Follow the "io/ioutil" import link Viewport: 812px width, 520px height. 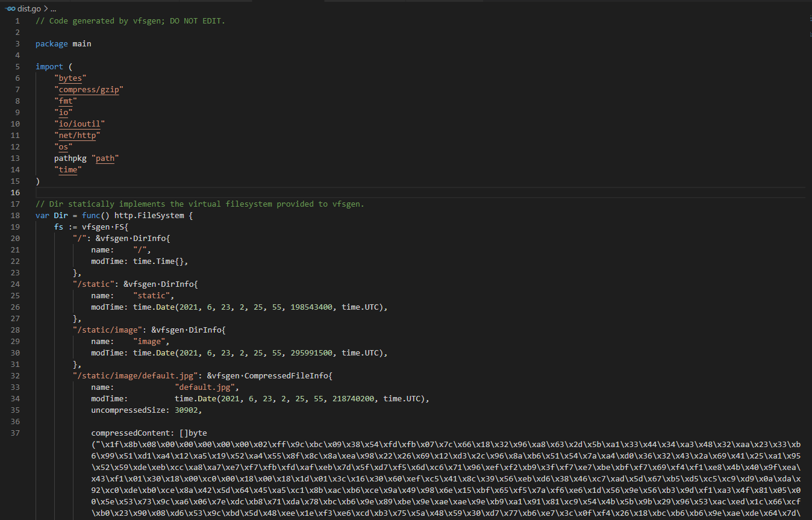pyautogui.click(x=80, y=124)
